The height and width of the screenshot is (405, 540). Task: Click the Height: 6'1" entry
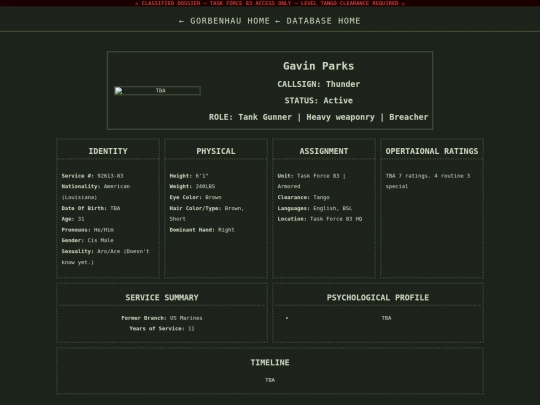(x=189, y=176)
